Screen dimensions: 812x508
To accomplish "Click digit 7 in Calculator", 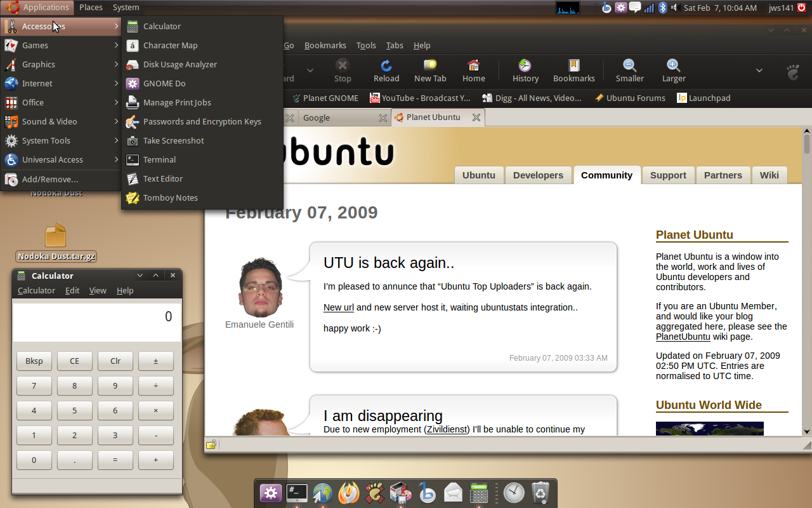I will [34, 386].
